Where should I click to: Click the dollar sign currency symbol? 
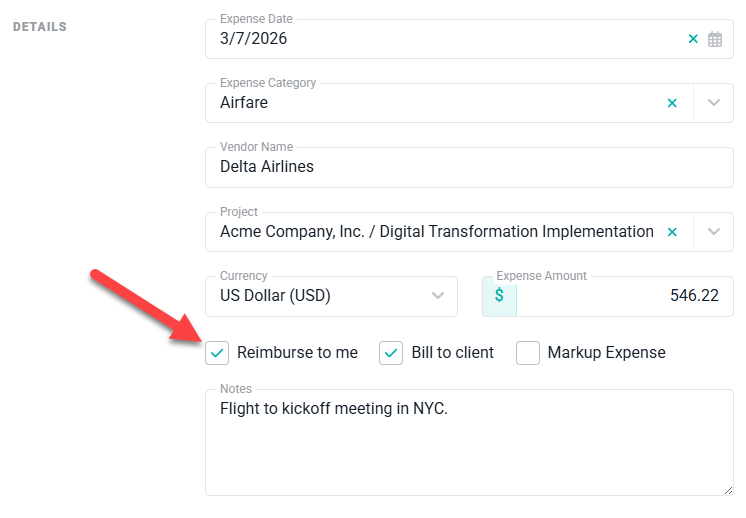coord(499,296)
